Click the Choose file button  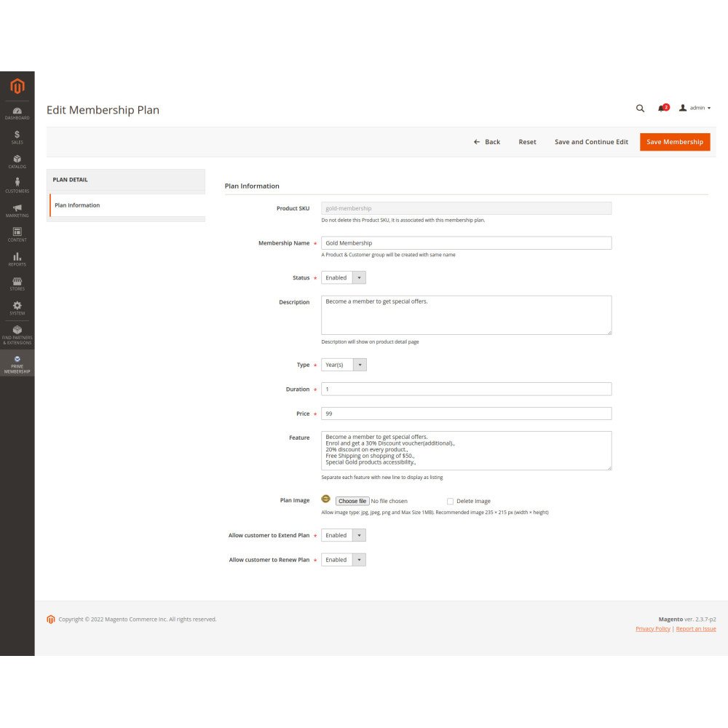352,501
